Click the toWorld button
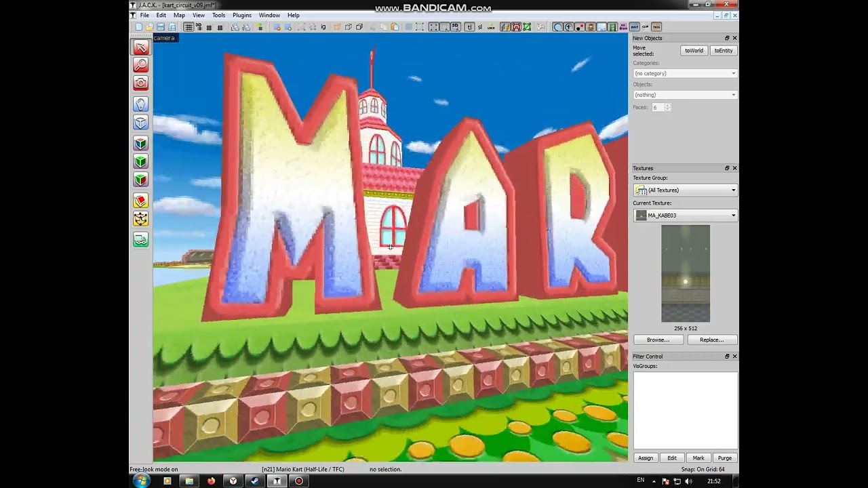868x488 pixels. (x=694, y=51)
